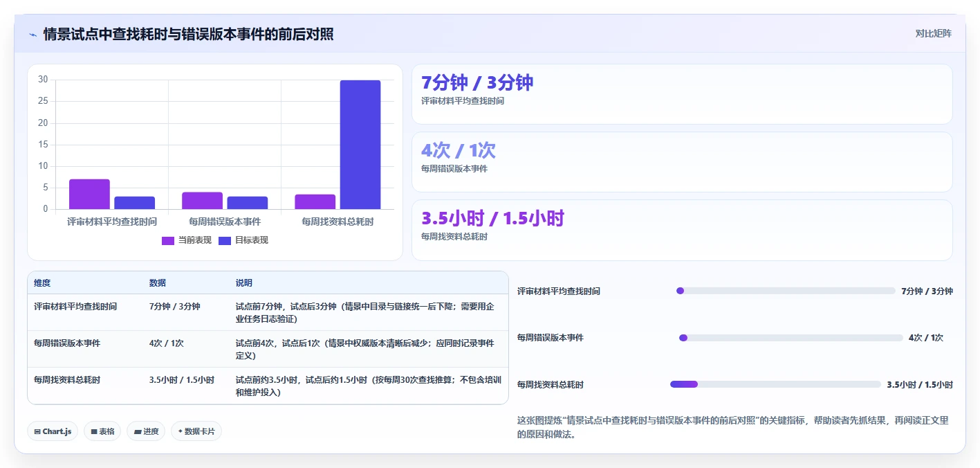Screen dimensions: 980x468
Task: Click the tall 目标表现 bar for 每周找资料总耗时
Action: 360,145
